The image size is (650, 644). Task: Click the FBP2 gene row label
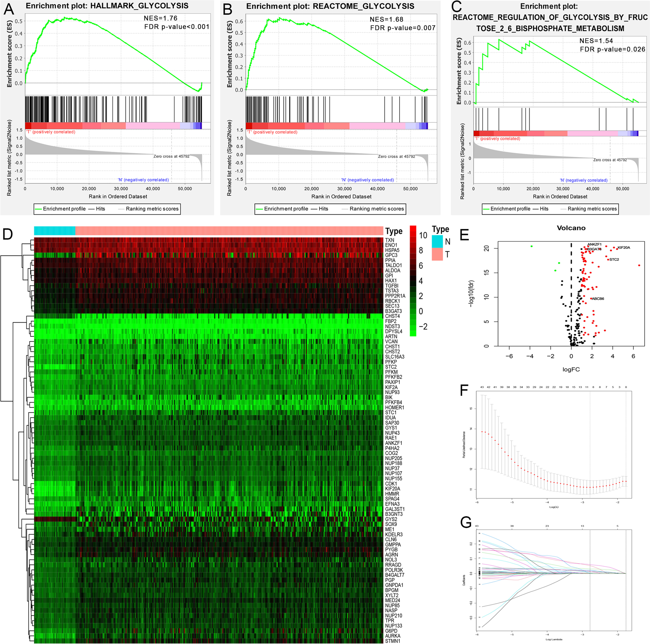391,321
